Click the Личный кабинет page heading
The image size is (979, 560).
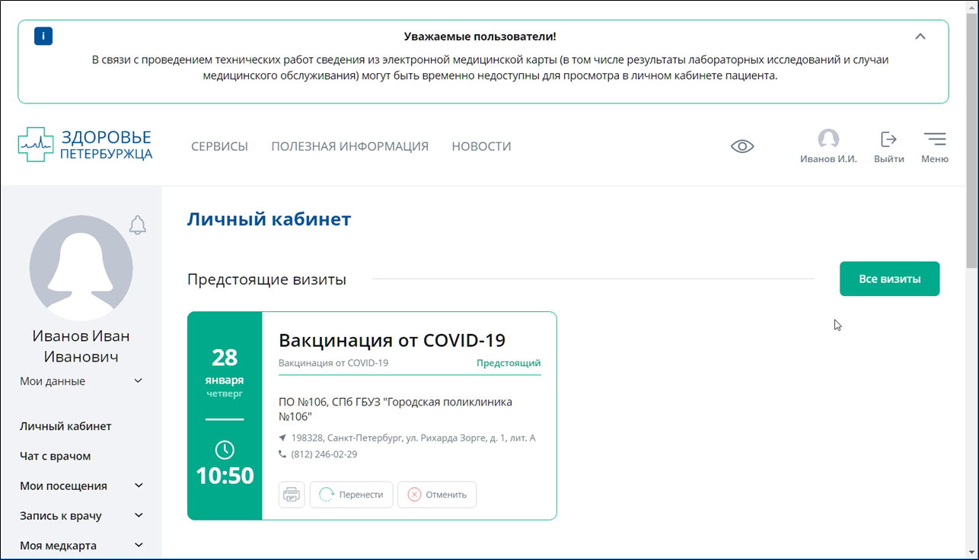point(269,219)
